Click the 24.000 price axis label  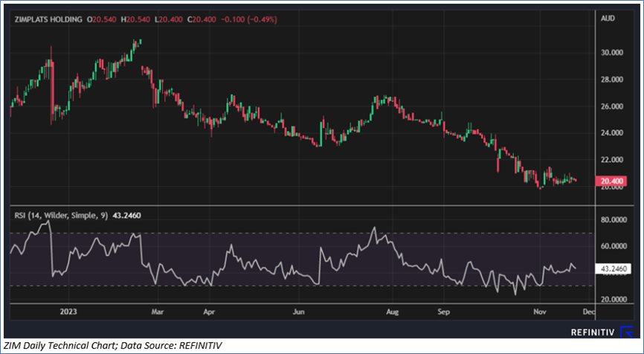[x=611, y=133]
